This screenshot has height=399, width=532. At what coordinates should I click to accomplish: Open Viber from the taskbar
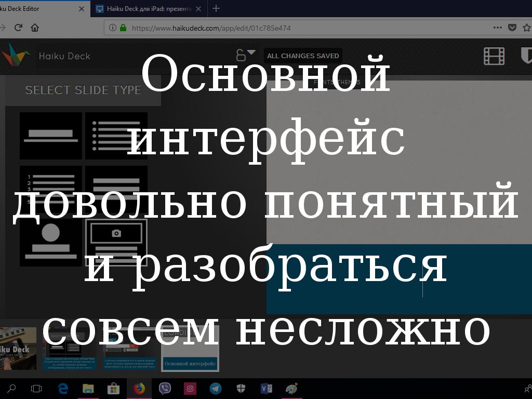tap(165, 389)
